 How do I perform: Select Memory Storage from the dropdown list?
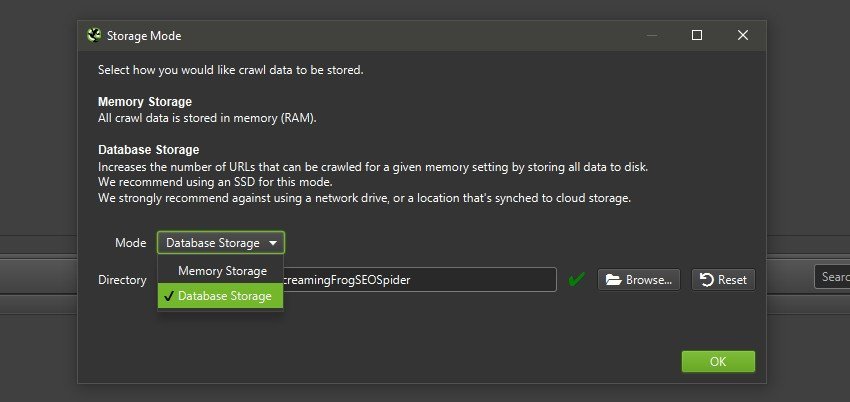click(x=222, y=271)
